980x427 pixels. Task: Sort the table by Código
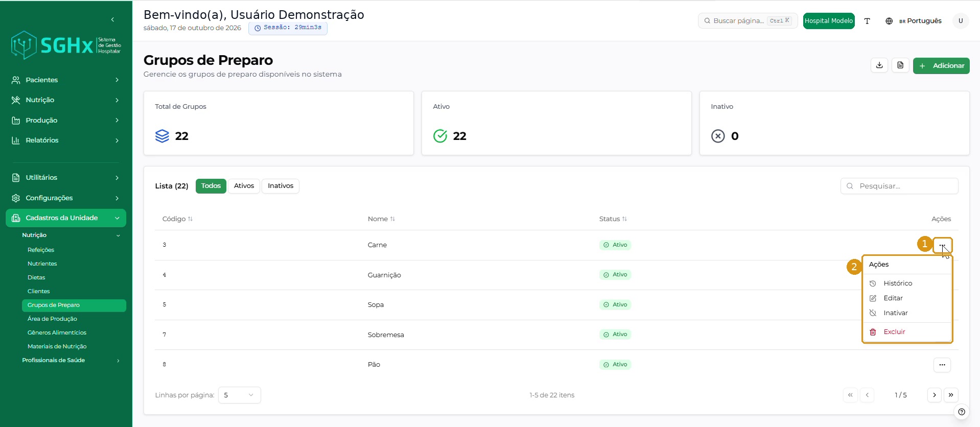(177, 219)
